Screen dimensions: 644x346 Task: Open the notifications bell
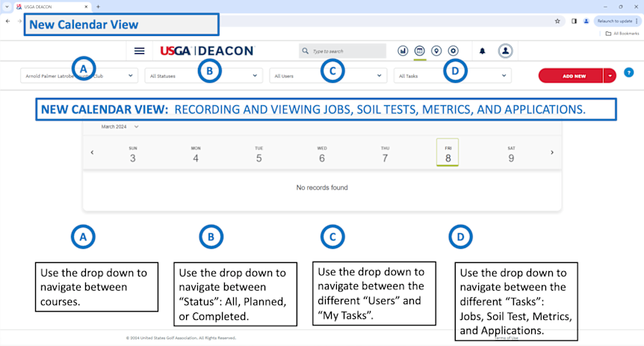482,51
